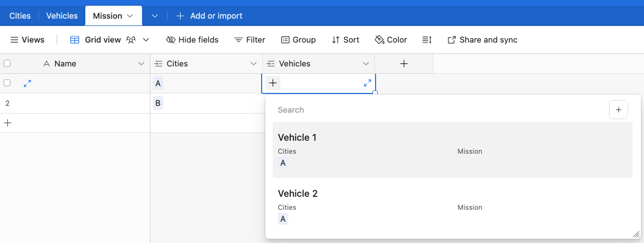The height and width of the screenshot is (243, 644).
Task: Click the Cities column header
Action: (206, 63)
